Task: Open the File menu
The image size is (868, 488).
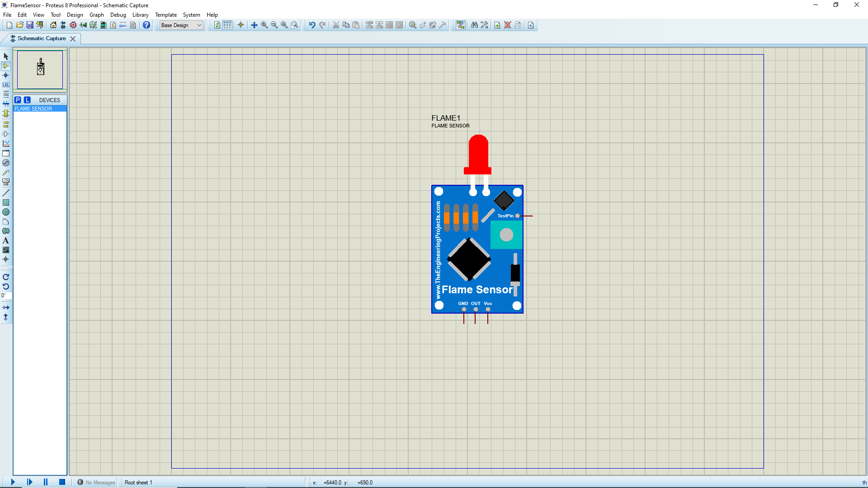Action: [7, 15]
